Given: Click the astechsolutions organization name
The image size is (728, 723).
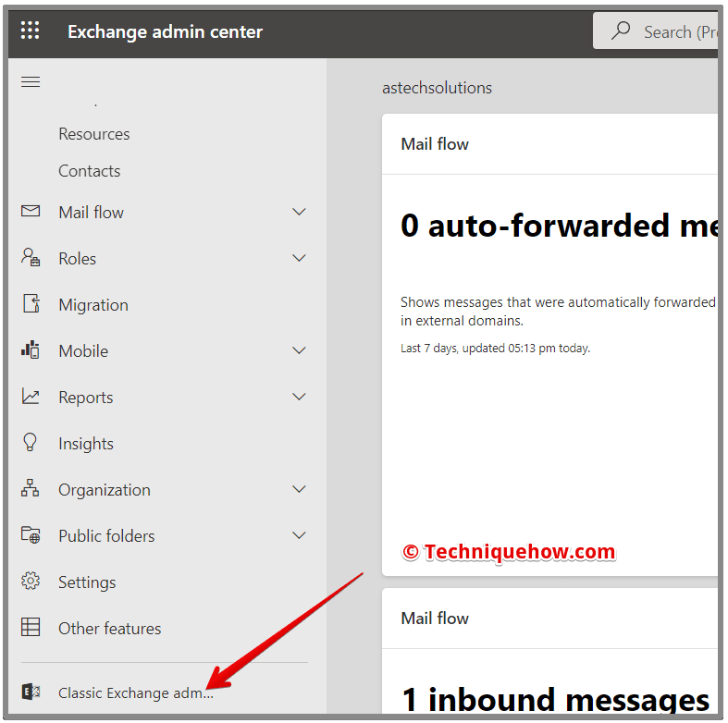Looking at the screenshot, I should point(437,88).
